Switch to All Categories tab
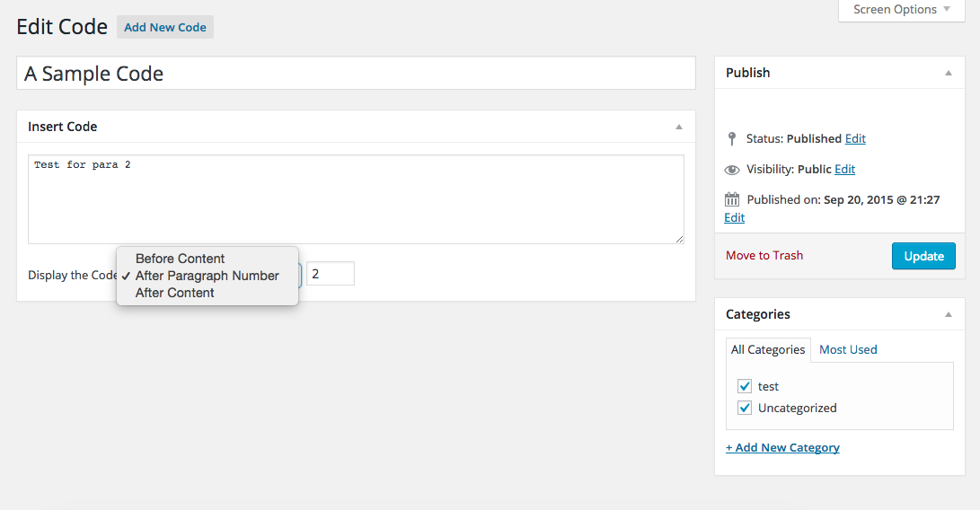The image size is (980, 510). [x=768, y=350]
